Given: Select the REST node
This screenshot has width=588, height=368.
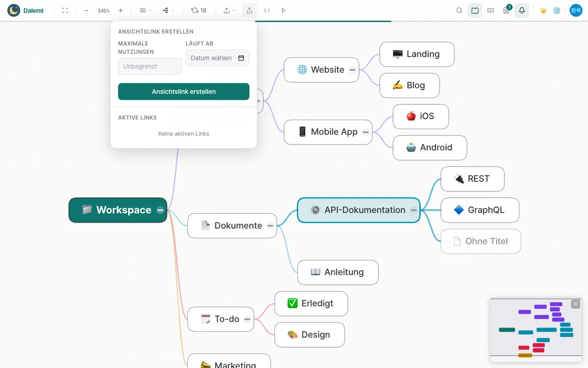Looking at the screenshot, I should [472, 179].
